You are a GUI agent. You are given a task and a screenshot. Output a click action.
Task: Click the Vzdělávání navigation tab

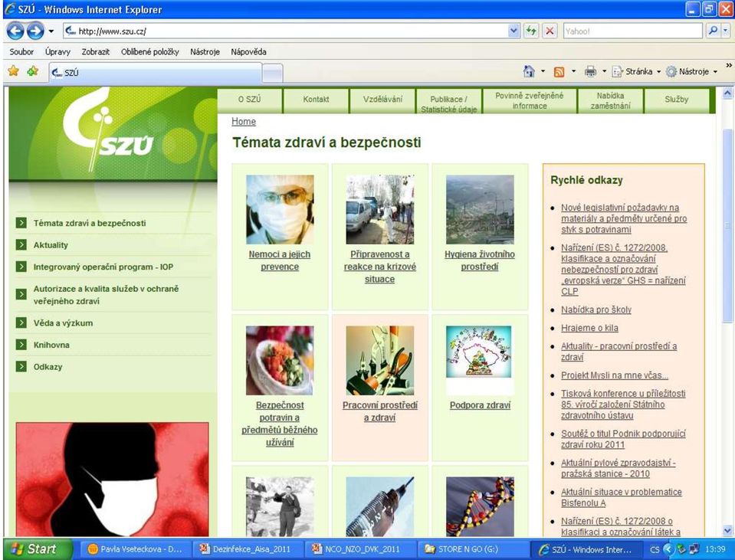(x=382, y=100)
